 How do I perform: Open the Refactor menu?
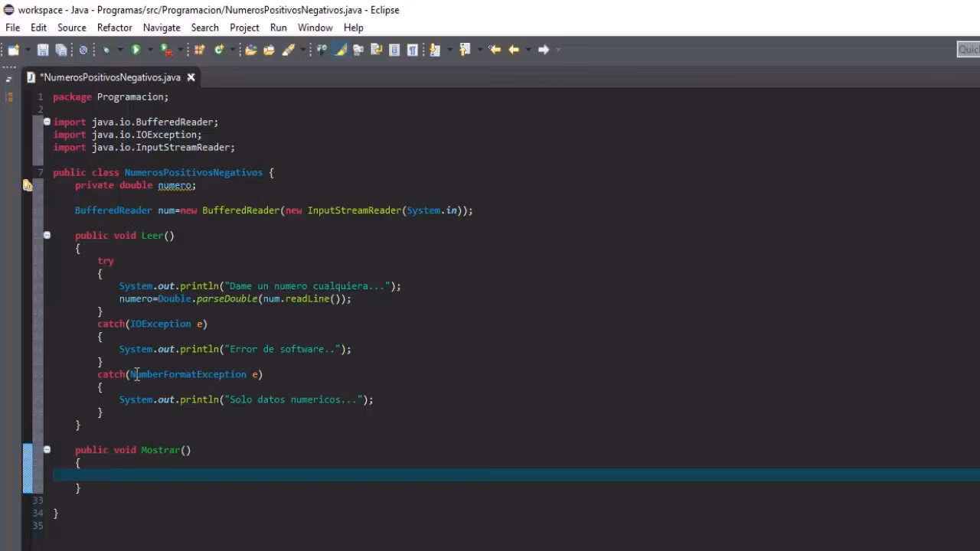[x=114, y=28]
